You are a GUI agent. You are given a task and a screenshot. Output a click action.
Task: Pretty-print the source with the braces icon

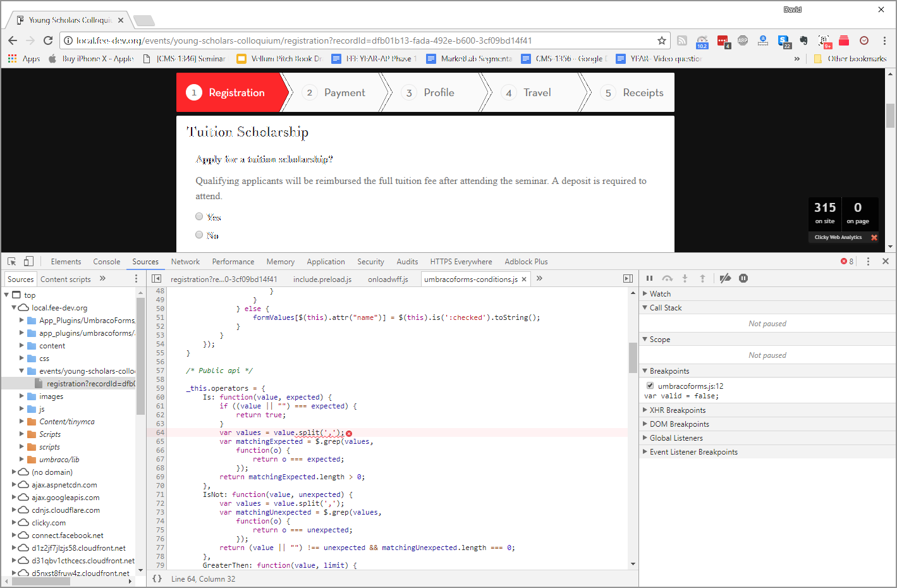pyautogui.click(x=157, y=579)
